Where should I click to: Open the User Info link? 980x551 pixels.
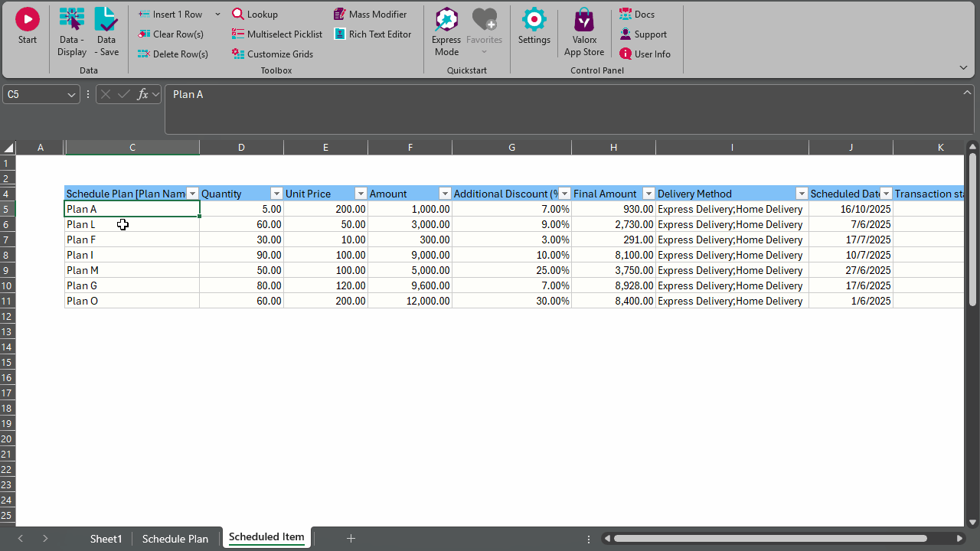(645, 54)
